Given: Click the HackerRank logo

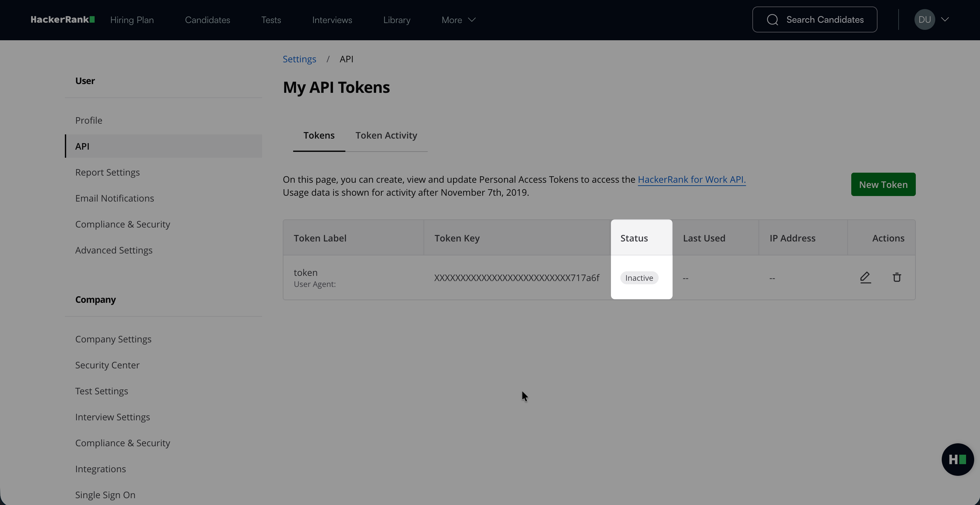Looking at the screenshot, I should coord(63,20).
